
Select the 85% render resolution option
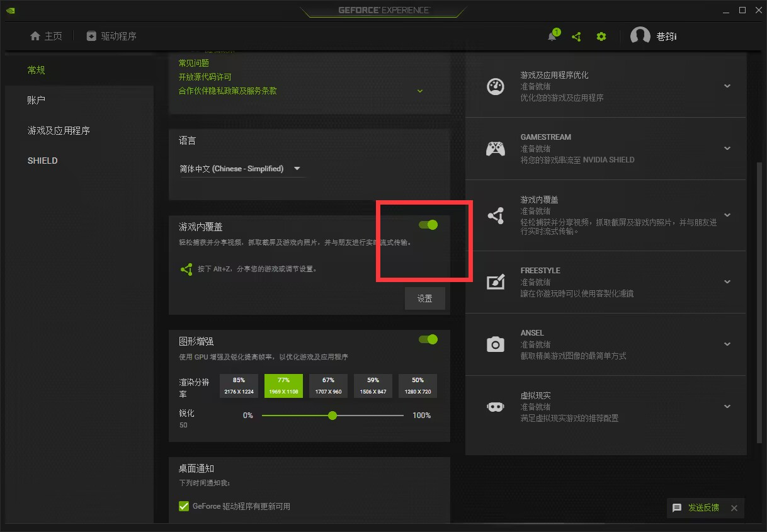point(239,386)
